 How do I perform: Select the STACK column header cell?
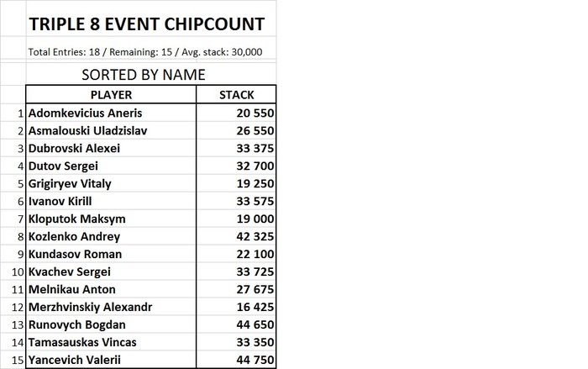click(236, 95)
